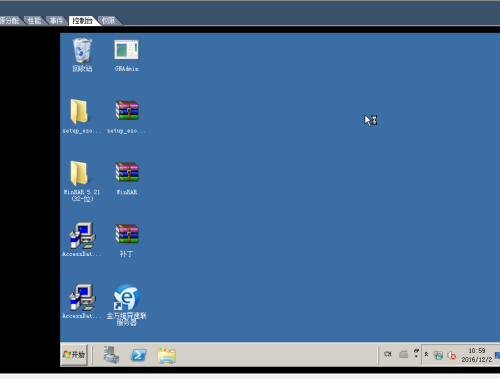
Task: Switch to the 事件 tab
Action: coord(56,21)
